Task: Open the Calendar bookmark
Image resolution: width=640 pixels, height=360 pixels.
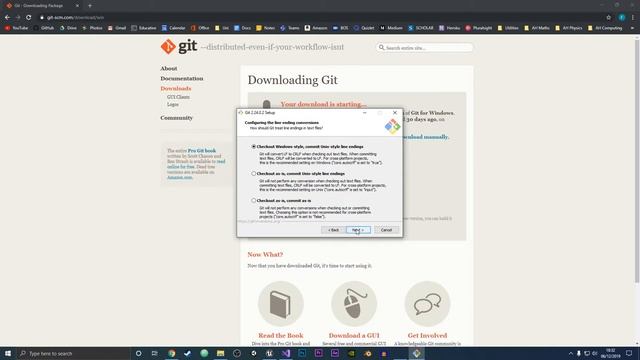Action: pyautogui.click(x=173, y=28)
